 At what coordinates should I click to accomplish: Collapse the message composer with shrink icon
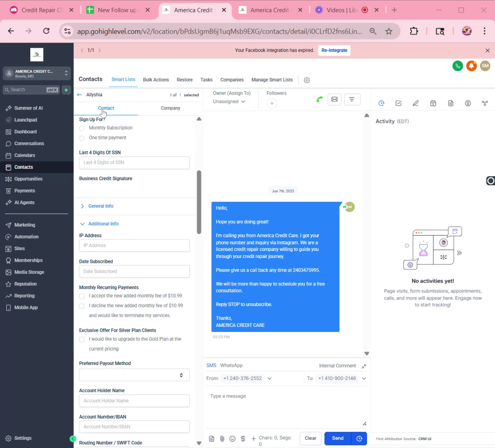(x=364, y=366)
